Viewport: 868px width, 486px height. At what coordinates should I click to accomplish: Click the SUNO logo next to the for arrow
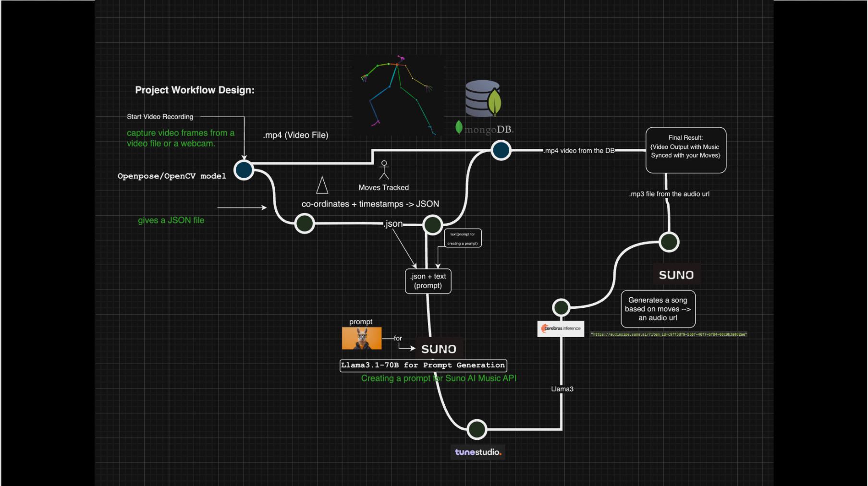(x=439, y=349)
